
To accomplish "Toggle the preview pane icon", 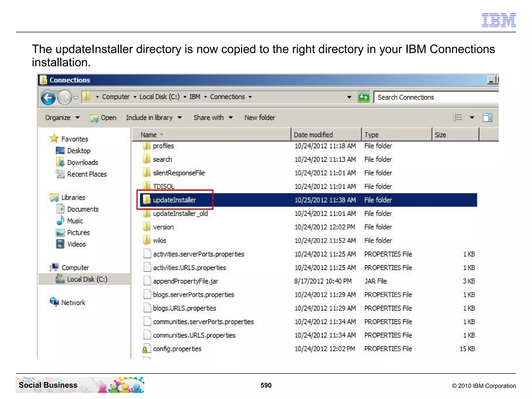I will coord(488,118).
